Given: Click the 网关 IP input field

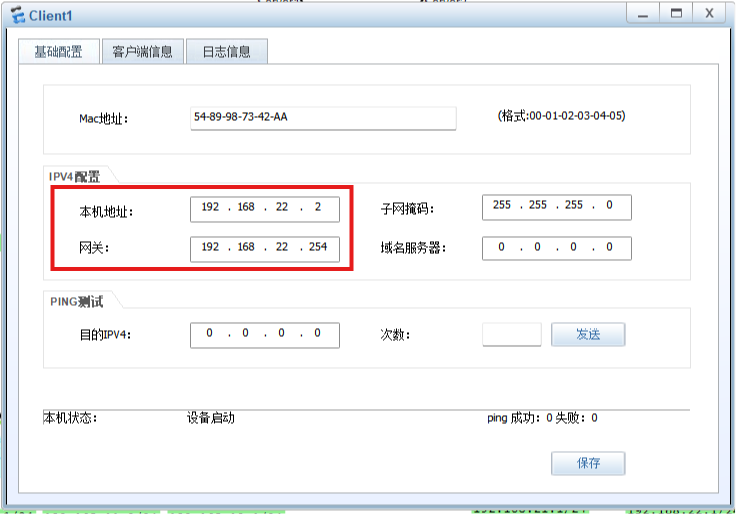Looking at the screenshot, I should [x=265, y=249].
